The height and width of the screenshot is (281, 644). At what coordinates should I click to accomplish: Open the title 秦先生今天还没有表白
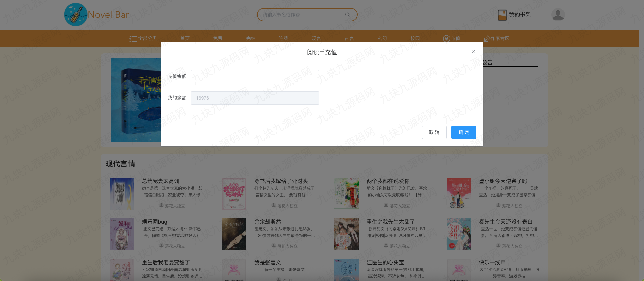[x=506, y=222]
